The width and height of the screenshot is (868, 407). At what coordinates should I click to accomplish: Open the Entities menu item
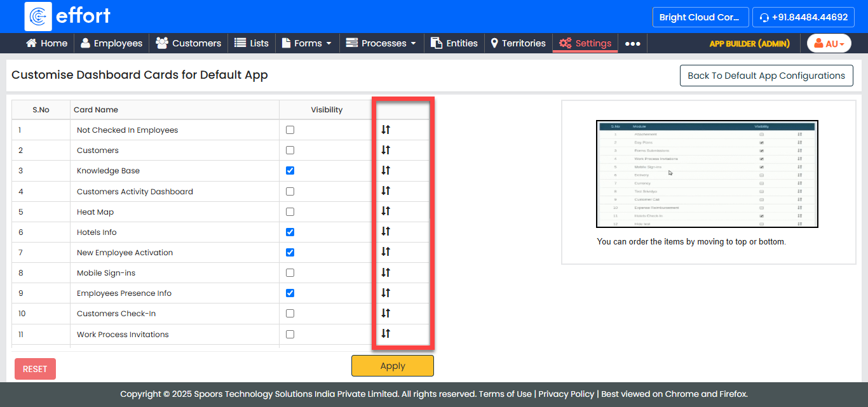coord(454,43)
